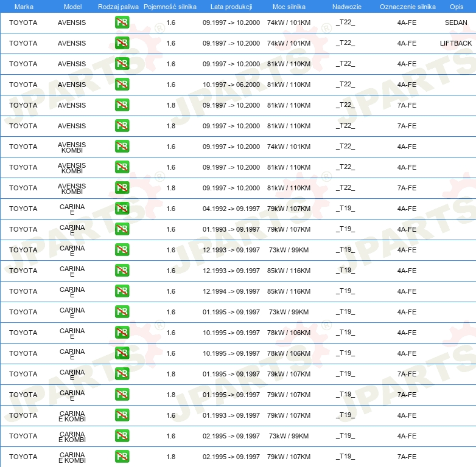The height and width of the screenshot is (467, 476).
Task: Select 01.1995 -> 09.1997 in the 73kW / 99KM row
Action: pos(231,312)
